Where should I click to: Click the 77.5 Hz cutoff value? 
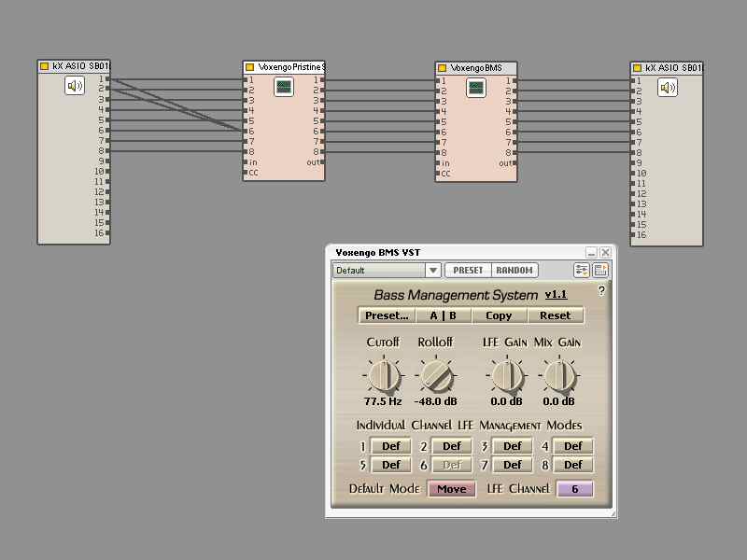tap(383, 401)
